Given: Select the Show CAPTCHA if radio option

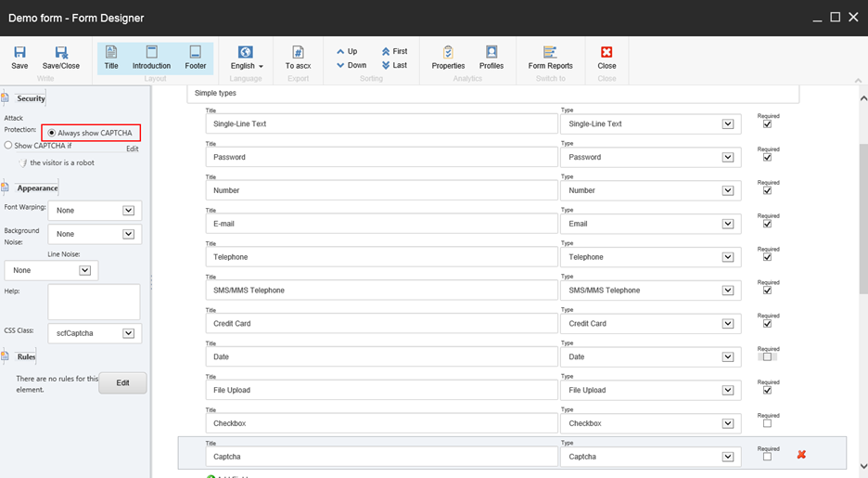Looking at the screenshot, I should (8, 146).
